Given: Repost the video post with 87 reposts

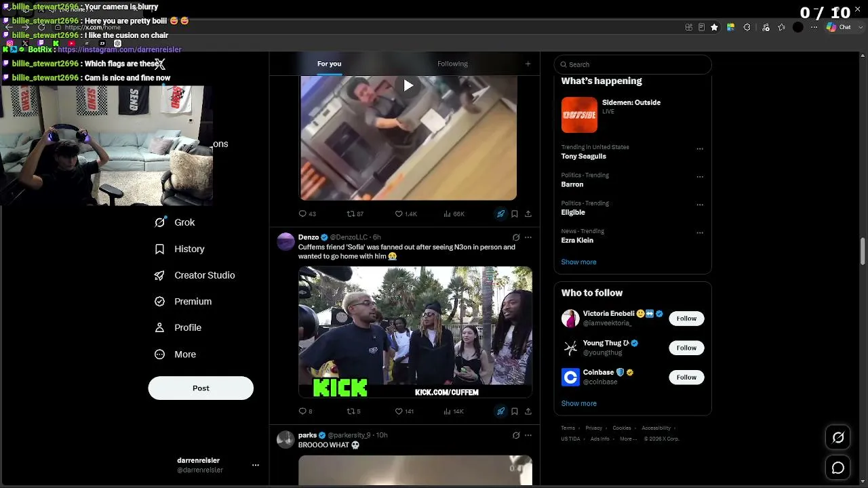Looking at the screenshot, I should pyautogui.click(x=355, y=213).
